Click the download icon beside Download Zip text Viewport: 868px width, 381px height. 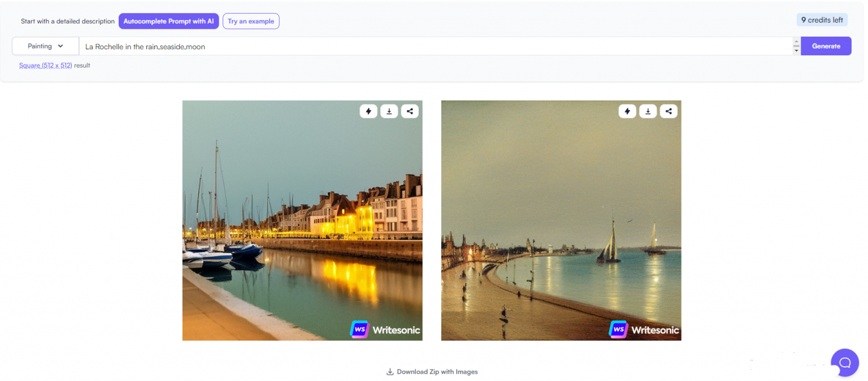[x=390, y=371]
